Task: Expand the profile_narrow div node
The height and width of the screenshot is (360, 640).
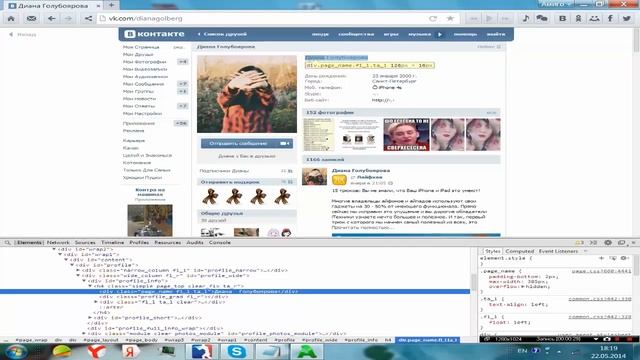Action: tap(78, 270)
